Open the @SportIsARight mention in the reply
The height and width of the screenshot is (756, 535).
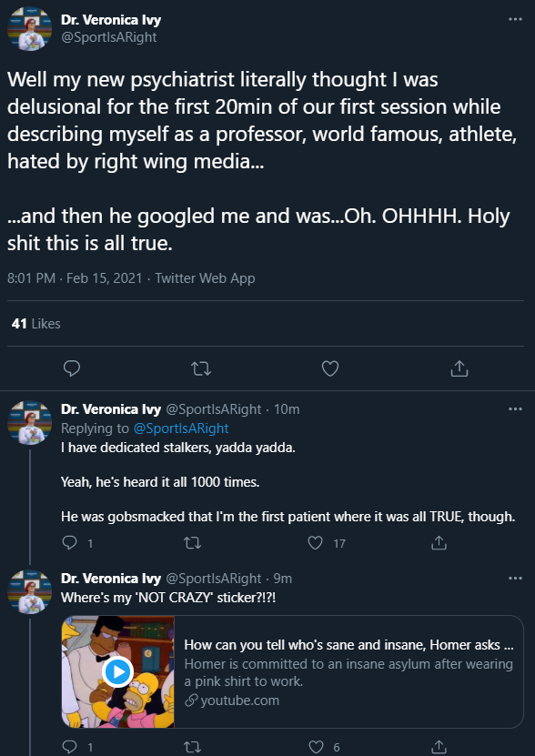(181, 428)
